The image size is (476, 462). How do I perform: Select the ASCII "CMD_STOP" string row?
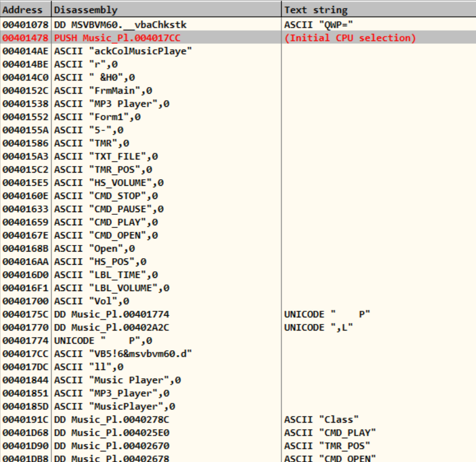pyautogui.click(x=238, y=196)
